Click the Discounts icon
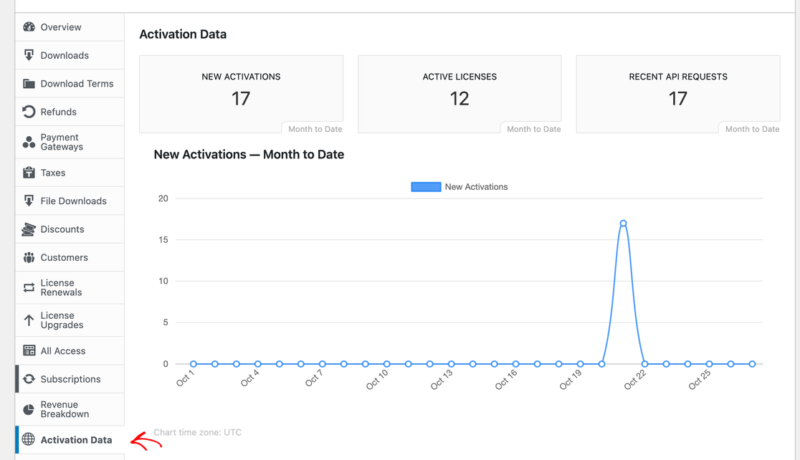 [29, 229]
